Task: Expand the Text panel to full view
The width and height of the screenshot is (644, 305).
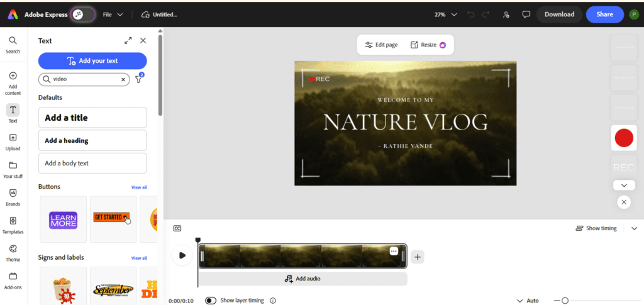Action: (x=128, y=41)
